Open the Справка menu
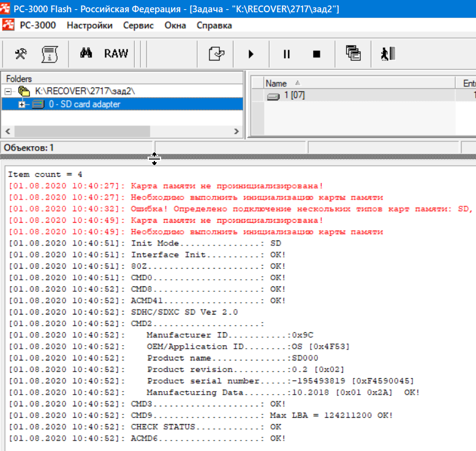The width and height of the screenshot is (476, 451). (214, 25)
